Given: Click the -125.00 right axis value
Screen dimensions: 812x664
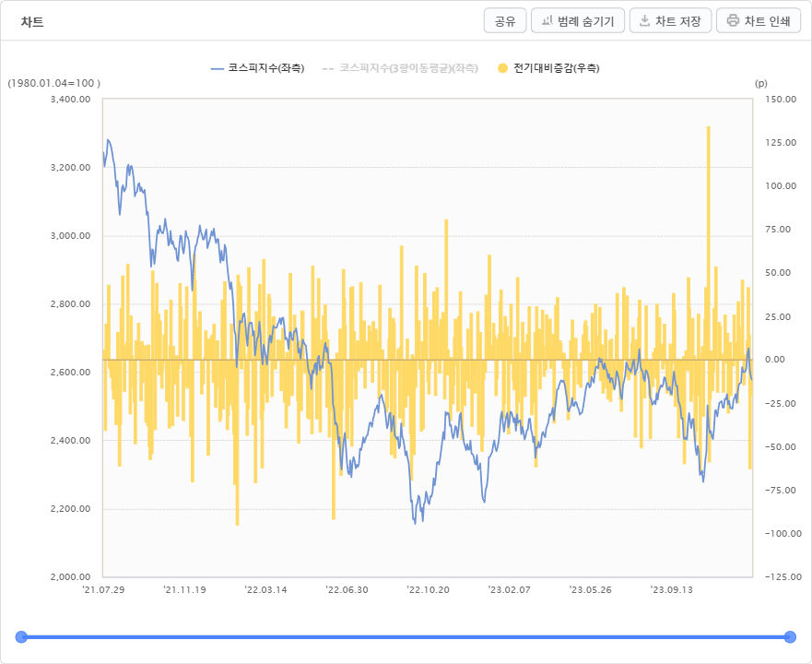Looking at the screenshot, I should click(783, 577).
